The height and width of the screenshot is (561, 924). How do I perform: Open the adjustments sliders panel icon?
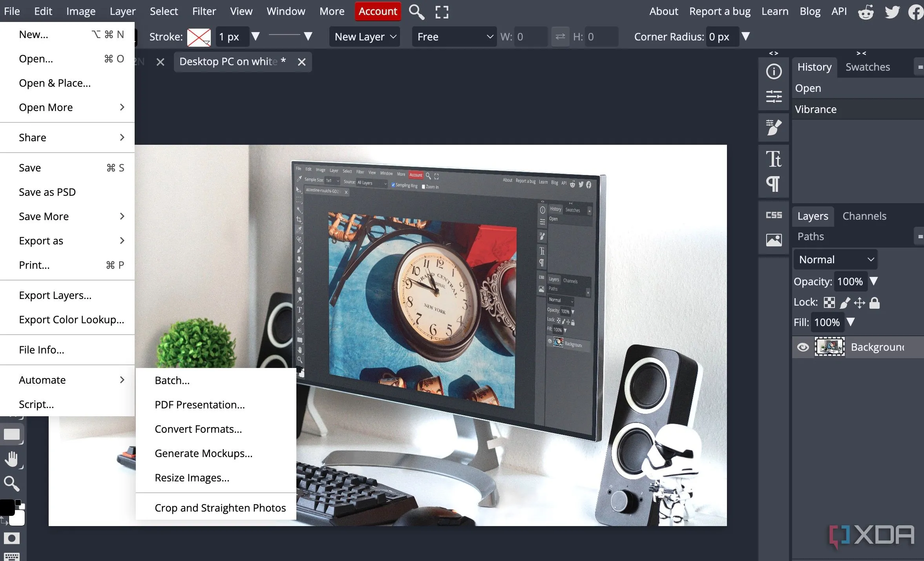click(x=774, y=96)
